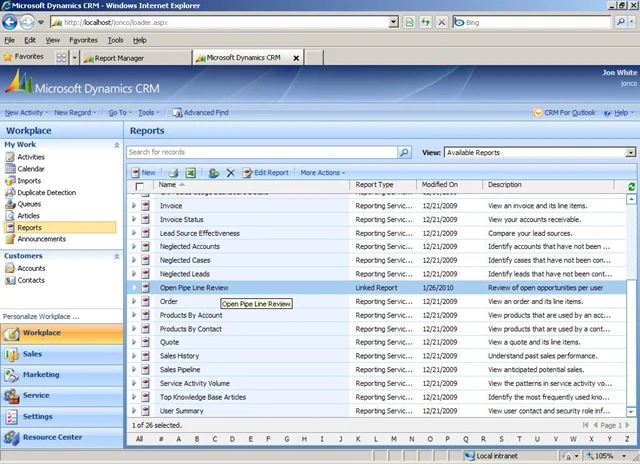The image size is (640, 464).
Task: Open Imports in the sidebar
Action: [29, 180]
